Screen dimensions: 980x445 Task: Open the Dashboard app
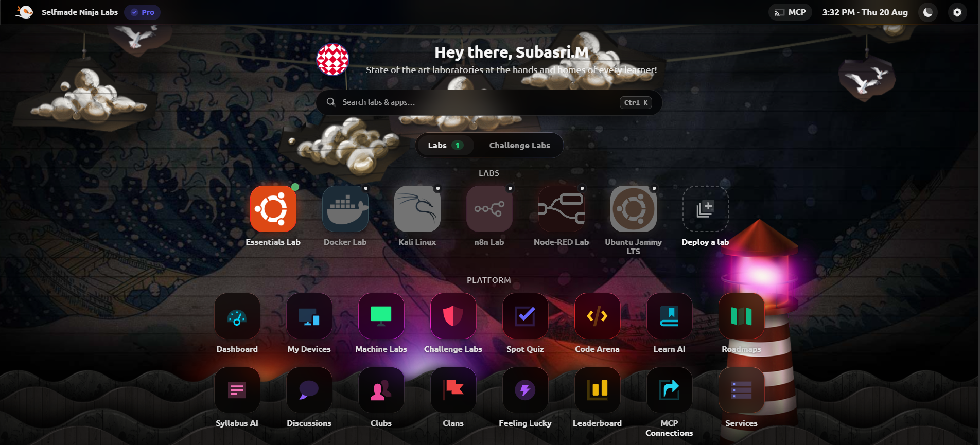pos(237,316)
